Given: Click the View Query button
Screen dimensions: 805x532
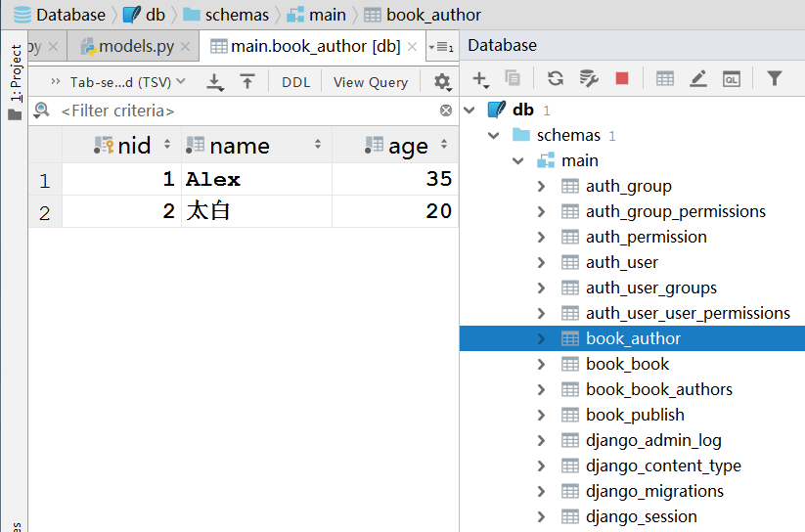Looking at the screenshot, I should [370, 82].
